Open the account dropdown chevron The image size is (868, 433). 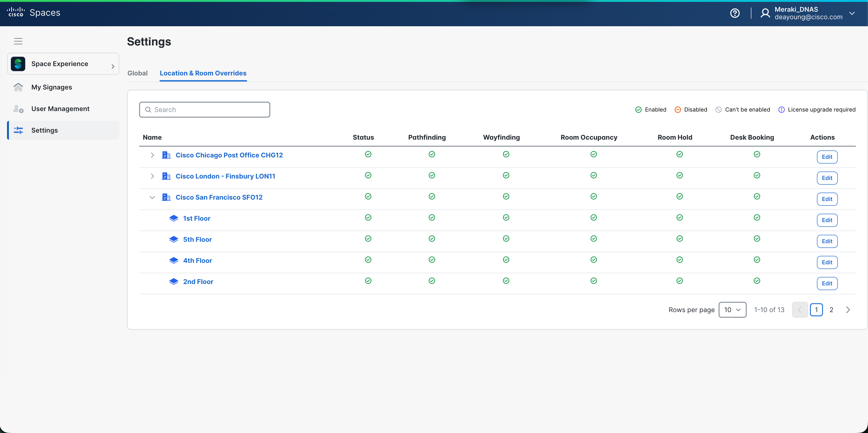pos(852,13)
